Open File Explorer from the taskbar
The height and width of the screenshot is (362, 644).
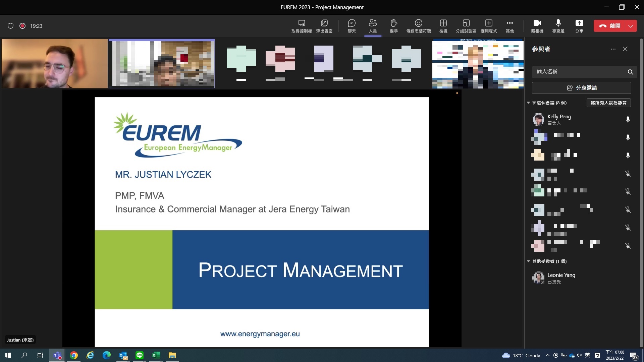coord(172,355)
